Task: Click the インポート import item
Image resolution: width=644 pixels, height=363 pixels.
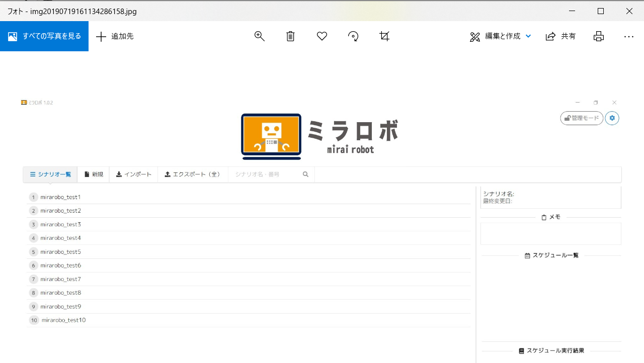Action: [x=133, y=174]
